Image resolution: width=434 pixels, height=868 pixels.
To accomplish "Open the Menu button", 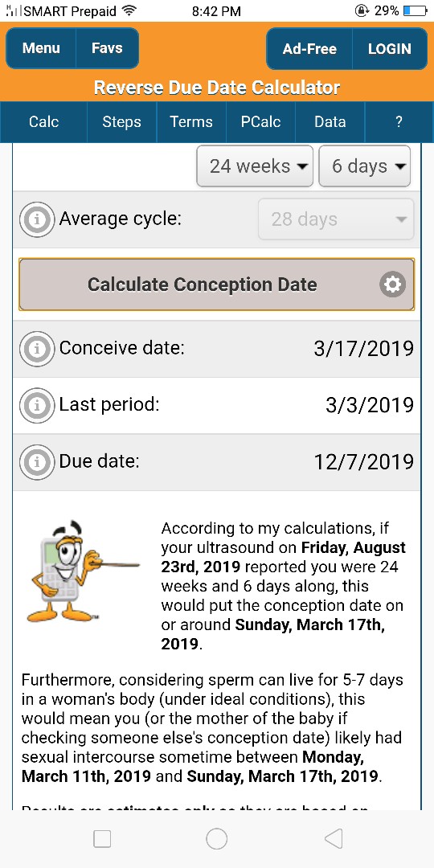I will [41, 48].
